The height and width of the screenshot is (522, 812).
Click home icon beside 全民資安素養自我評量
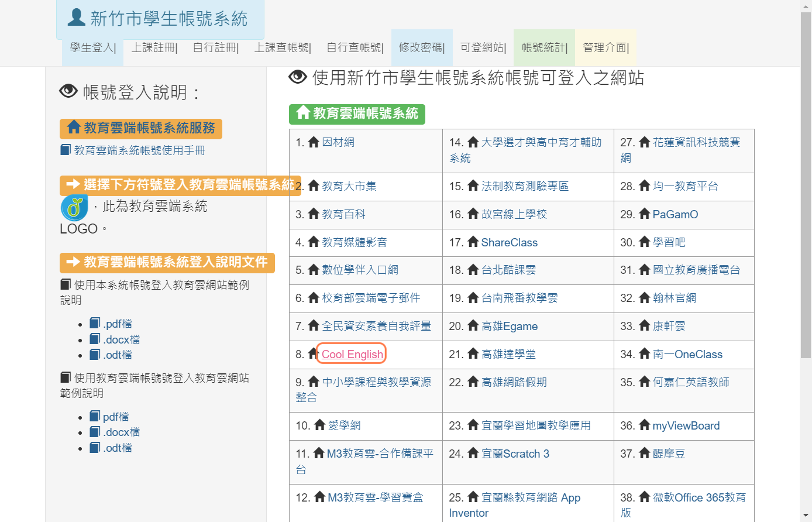(314, 325)
